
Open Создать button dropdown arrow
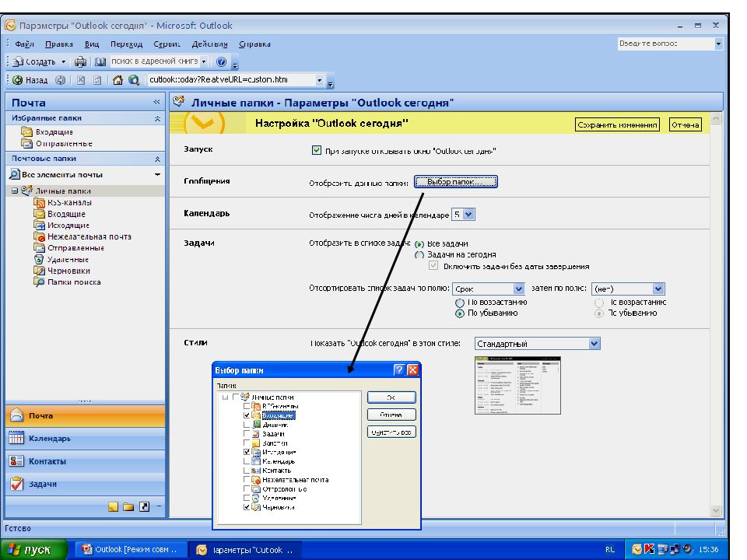point(63,61)
